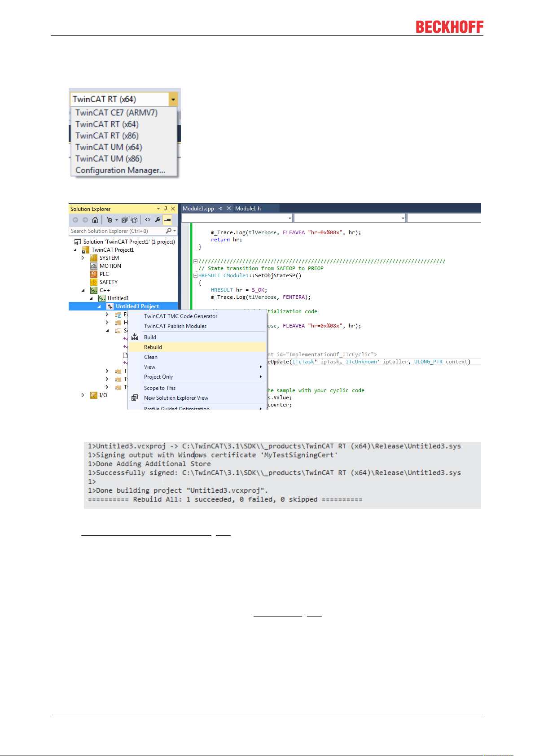Image resolution: width=535 pixels, height=756 pixels.
Task: Switch to Module1.h editor tab
Action: 248,209
